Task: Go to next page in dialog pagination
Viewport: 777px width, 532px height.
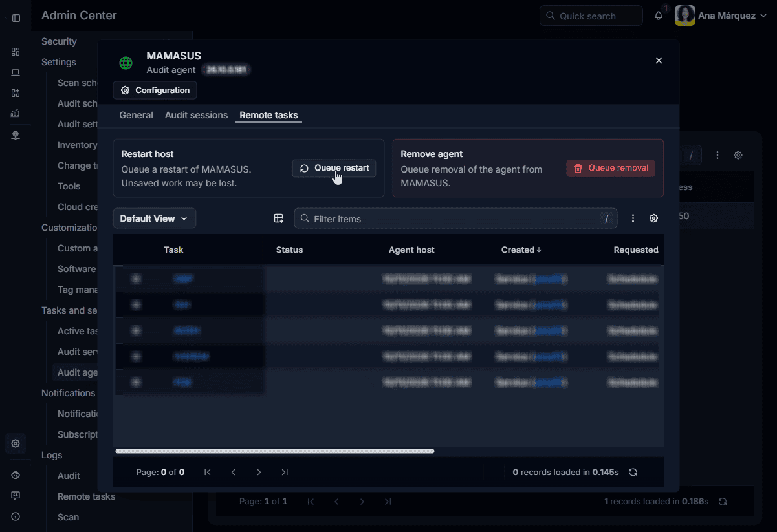Action: click(x=259, y=473)
